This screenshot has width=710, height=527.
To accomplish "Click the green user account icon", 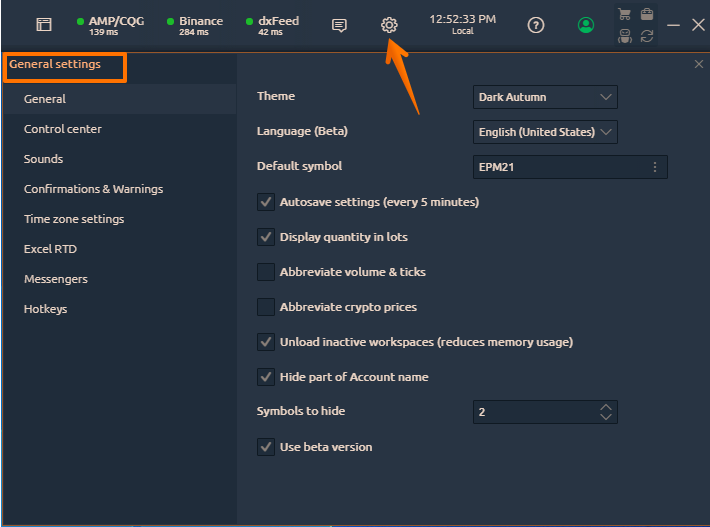I will pyautogui.click(x=586, y=25).
